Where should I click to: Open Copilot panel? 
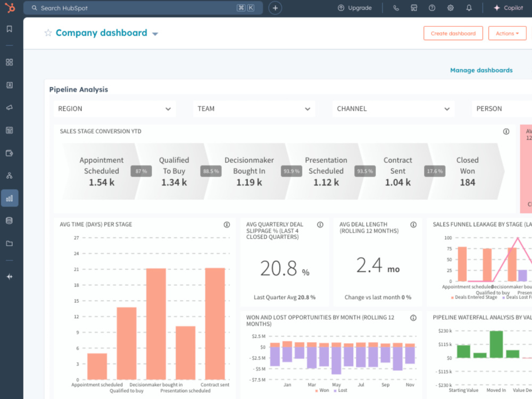[508, 8]
